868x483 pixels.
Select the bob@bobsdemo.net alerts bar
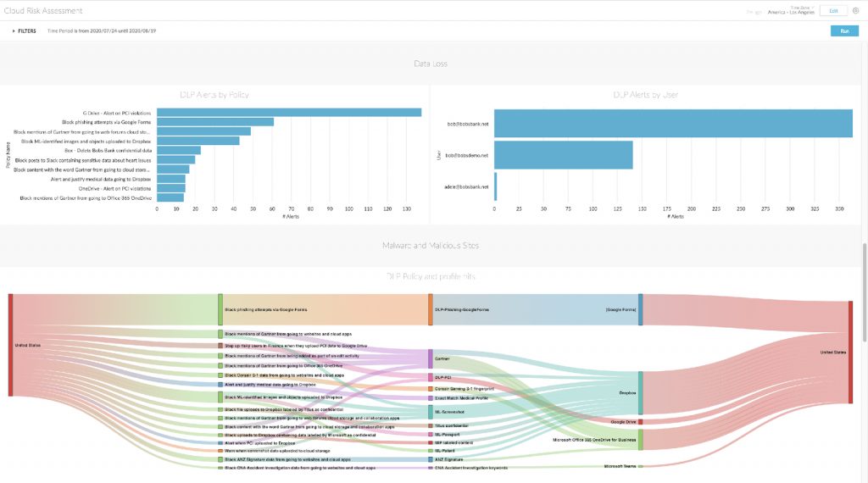[564, 155]
